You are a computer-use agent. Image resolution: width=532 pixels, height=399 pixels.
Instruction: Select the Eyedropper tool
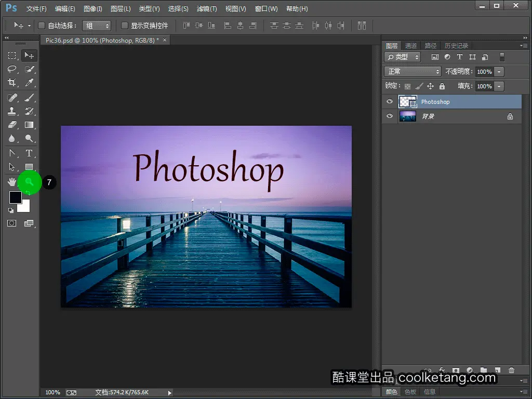point(29,83)
